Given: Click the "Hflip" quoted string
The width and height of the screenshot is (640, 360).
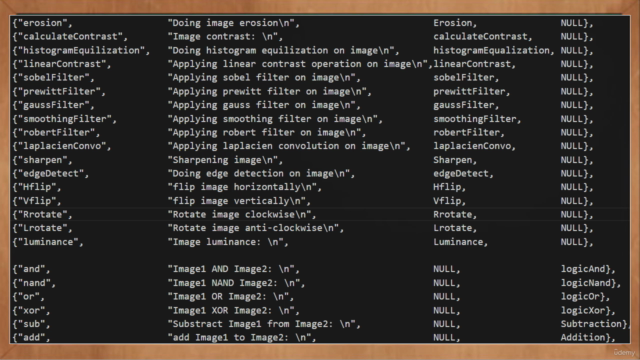Looking at the screenshot, I should [37, 187].
